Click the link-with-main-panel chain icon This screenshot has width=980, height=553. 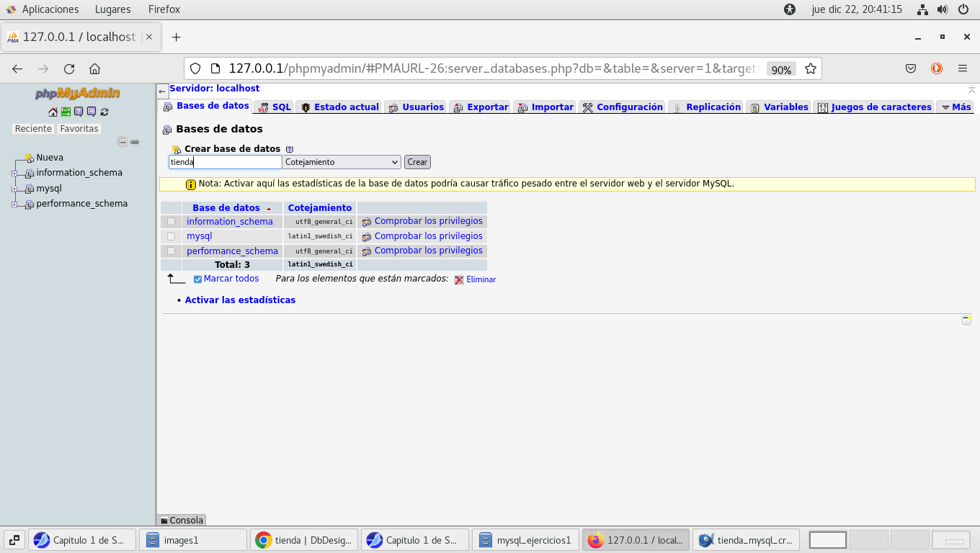[x=135, y=142]
